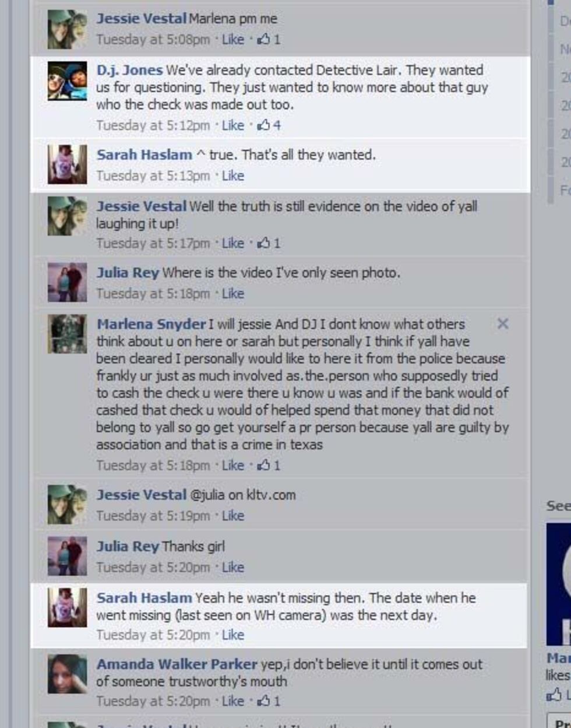Open Julia Rey's avatar next to 'Where is the video'

coord(68,283)
